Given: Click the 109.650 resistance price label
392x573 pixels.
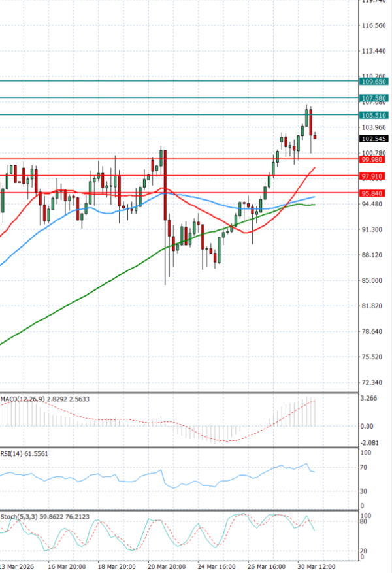Looking at the screenshot, I should 374,82.
